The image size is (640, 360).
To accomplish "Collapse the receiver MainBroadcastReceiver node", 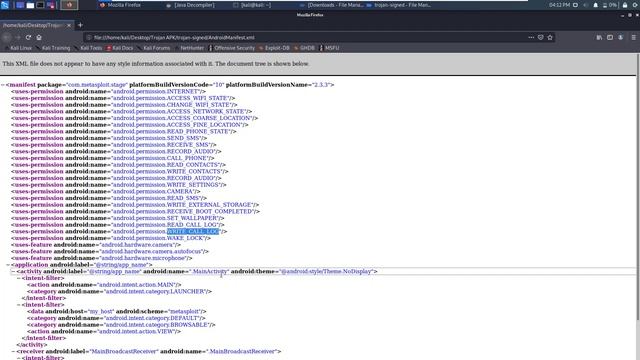I will point(13,351).
